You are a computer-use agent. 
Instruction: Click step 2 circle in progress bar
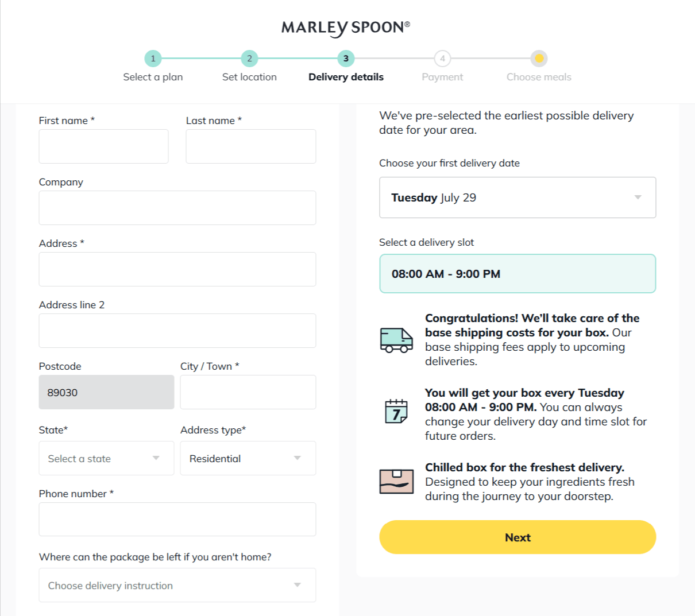coord(249,59)
